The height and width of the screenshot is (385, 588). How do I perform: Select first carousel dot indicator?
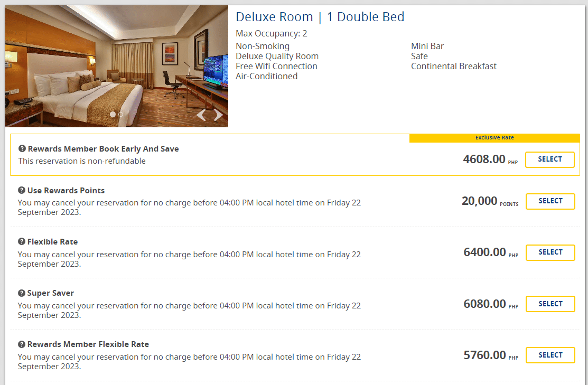click(x=113, y=114)
